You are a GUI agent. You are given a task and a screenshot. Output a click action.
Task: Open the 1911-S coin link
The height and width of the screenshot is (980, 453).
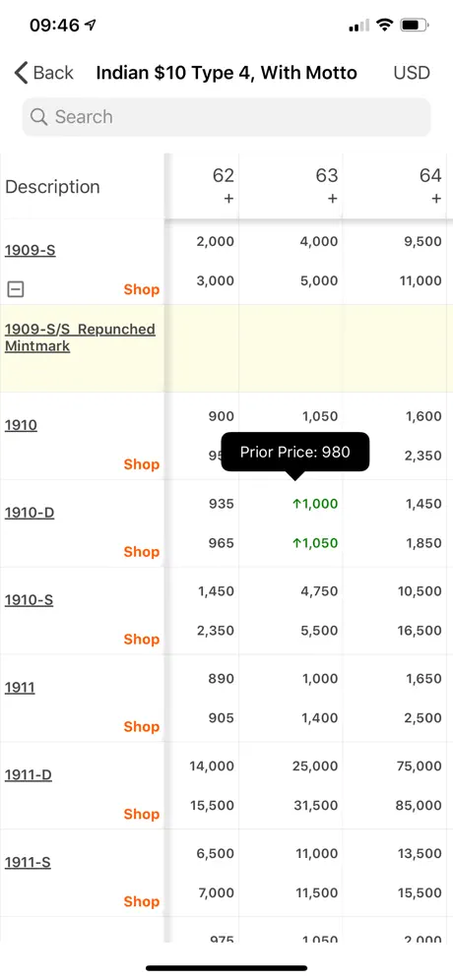(28, 863)
